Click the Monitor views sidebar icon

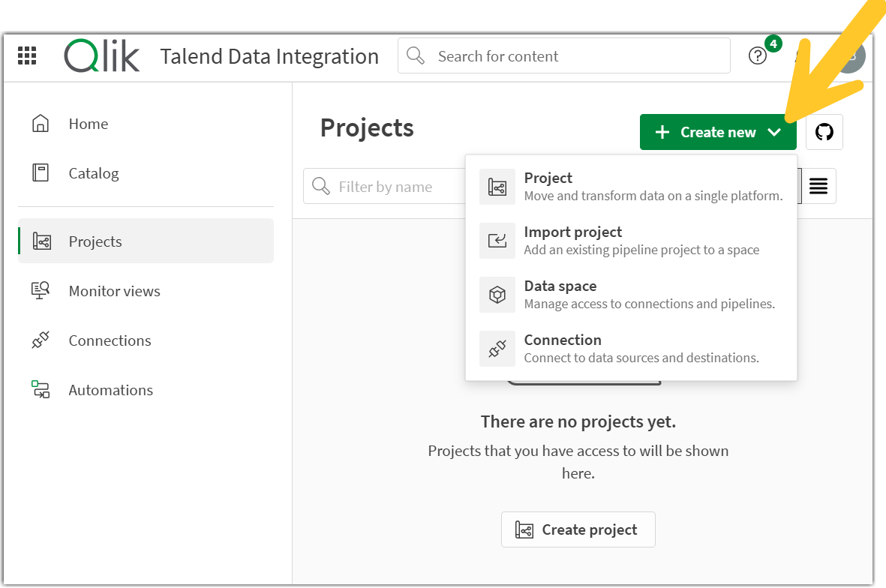pos(41,290)
